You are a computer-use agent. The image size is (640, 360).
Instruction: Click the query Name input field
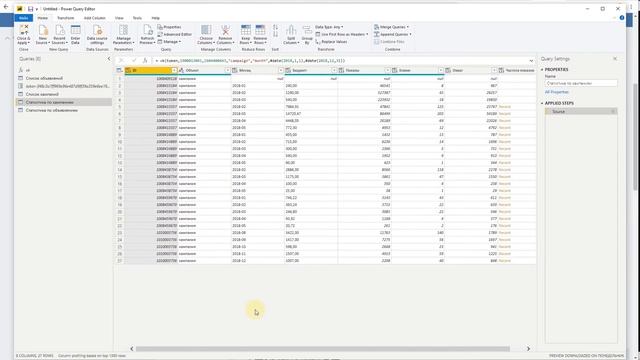(x=581, y=83)
